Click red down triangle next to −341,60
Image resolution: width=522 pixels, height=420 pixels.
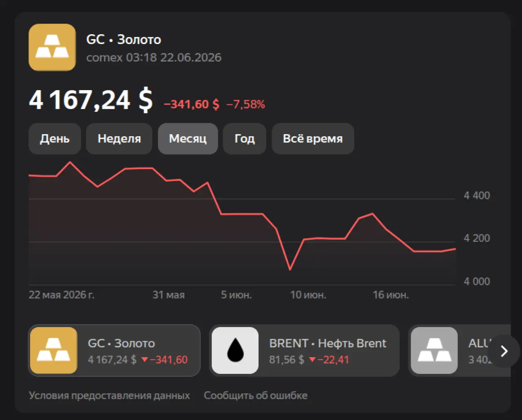point(144,360)
